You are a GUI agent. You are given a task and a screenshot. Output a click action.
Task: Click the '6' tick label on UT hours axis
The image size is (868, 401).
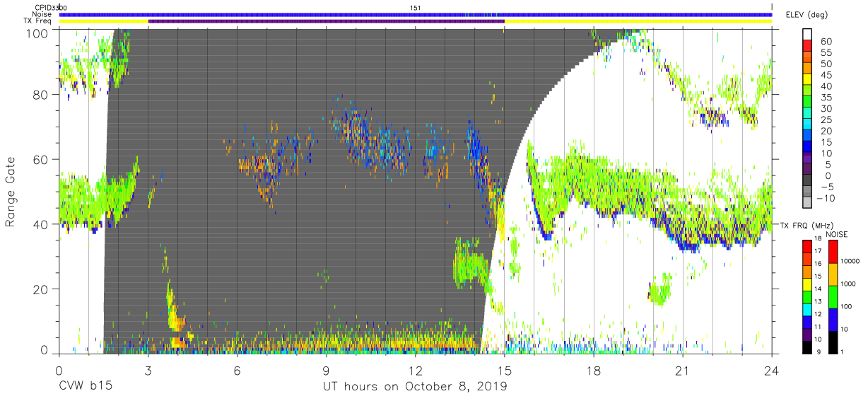(237, 371)
